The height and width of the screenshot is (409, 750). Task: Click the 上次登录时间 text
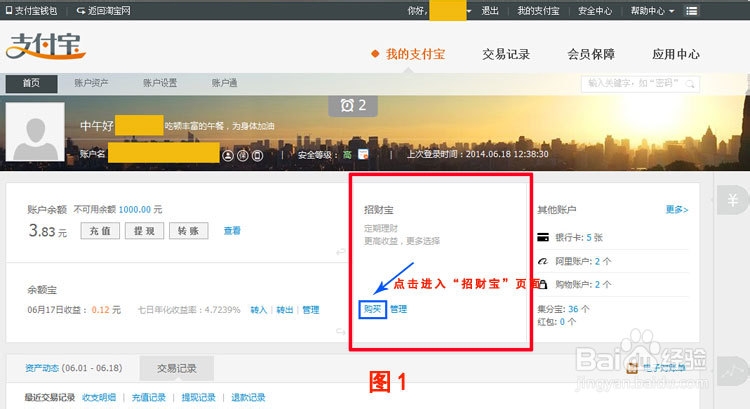(x=477, y=154)
